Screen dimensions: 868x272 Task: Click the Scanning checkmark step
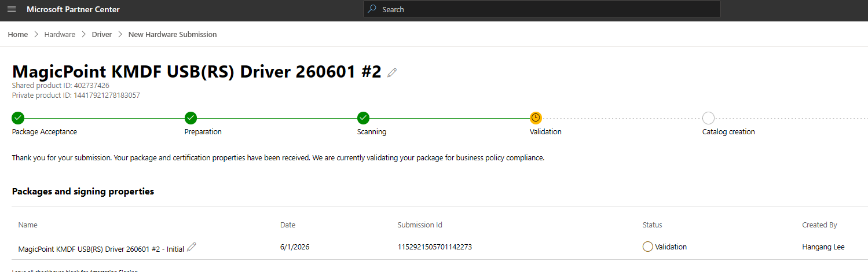[363, 118]
